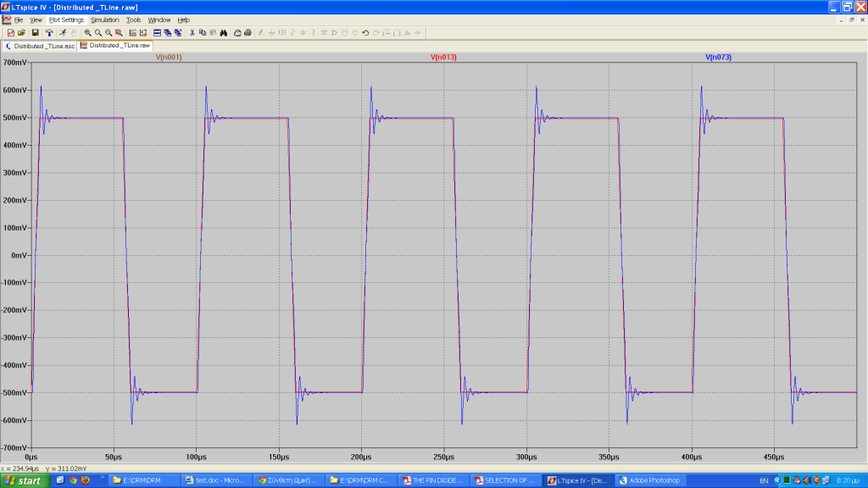This screenshot has width=868, height=488.
Task: Open the Plot Settings menu
Action: [66, 19]
